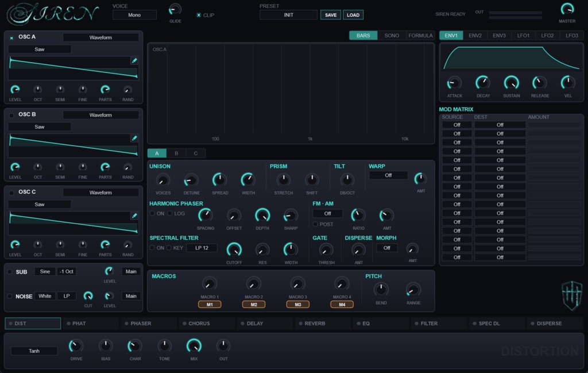The image size is (588, 373).
Task: Click the SAVE preset button
Action: tap(330, 15)
